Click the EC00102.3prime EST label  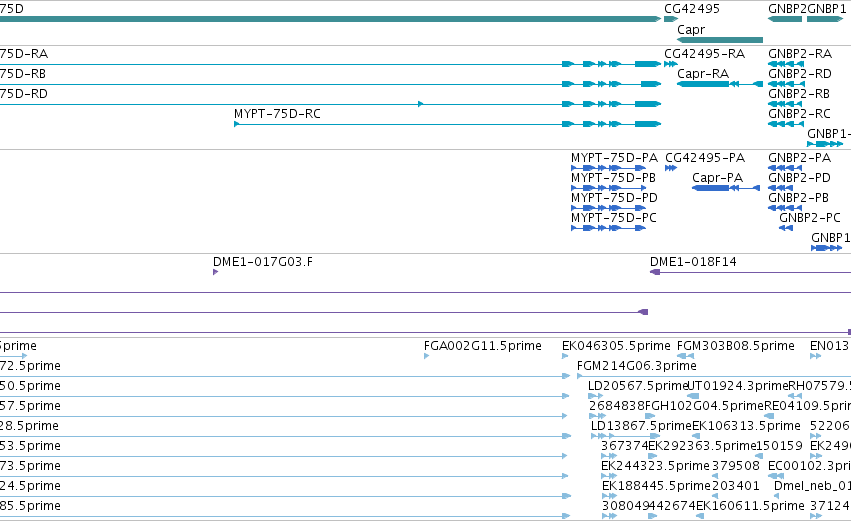809,467
